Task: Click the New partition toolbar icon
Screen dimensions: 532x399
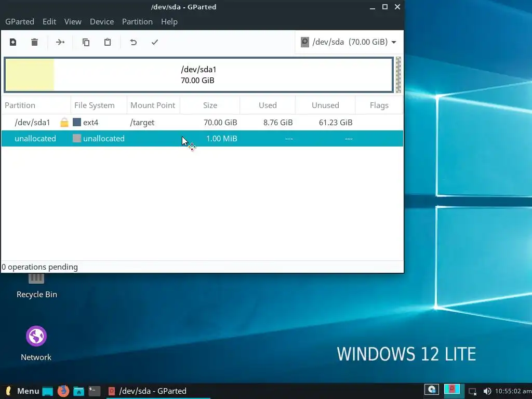Action: tap(13, 42)
